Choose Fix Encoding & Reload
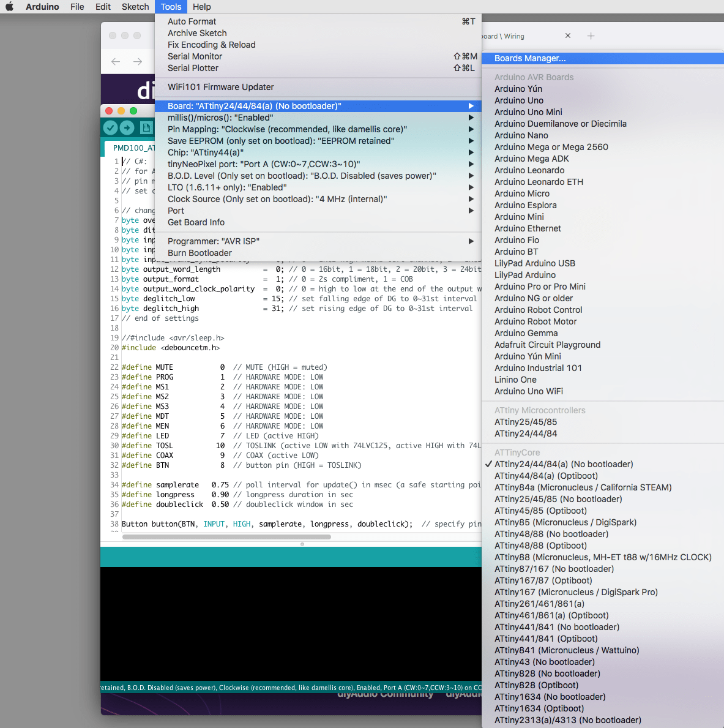 [x=318, y=45]
